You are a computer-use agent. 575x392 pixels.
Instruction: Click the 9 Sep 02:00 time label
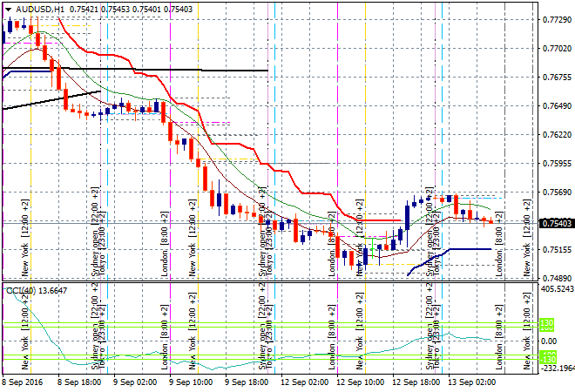pyautogui.click(x=137, y=382)
